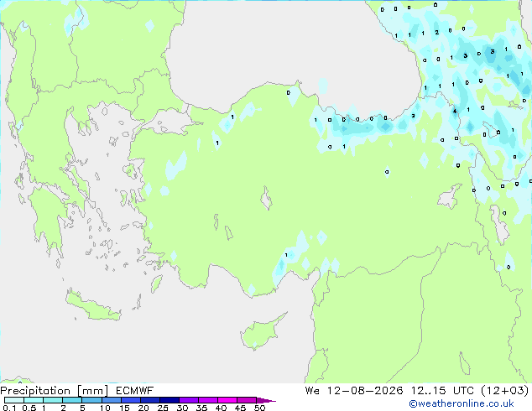Image resolution: width=532 pixels, height=411 pixels.
Task: Click the island of Crete
Action: [x=92, y=305]
